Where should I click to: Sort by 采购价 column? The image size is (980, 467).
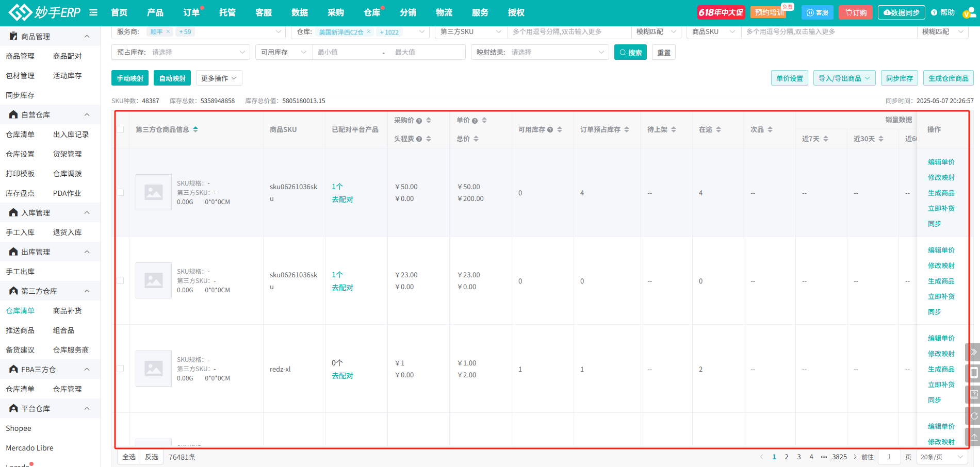tap(429, 120)
